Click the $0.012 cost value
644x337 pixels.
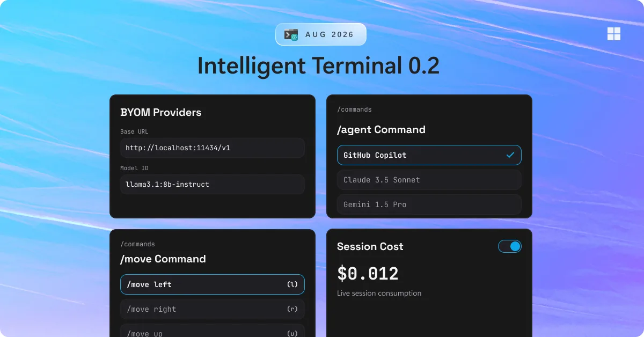368,273
